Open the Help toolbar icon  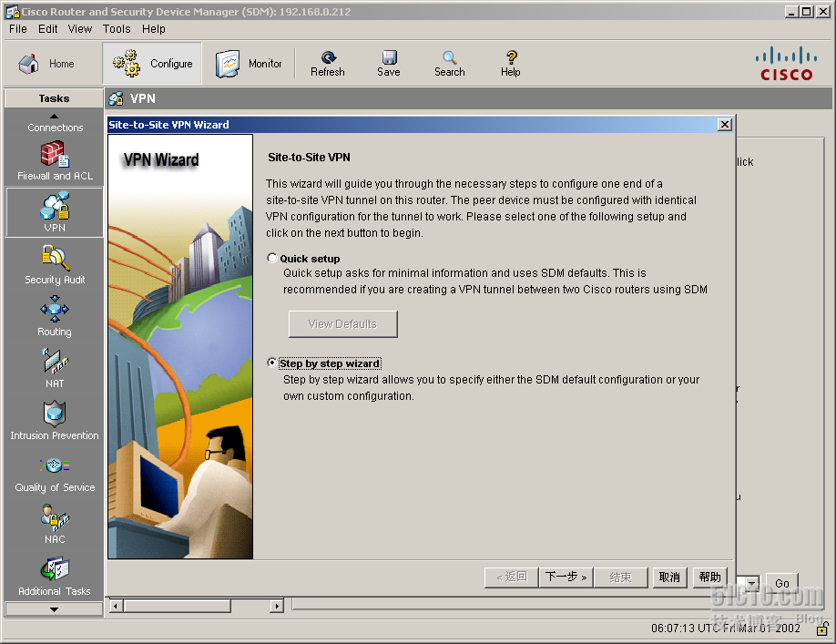[x=511, y=64]
